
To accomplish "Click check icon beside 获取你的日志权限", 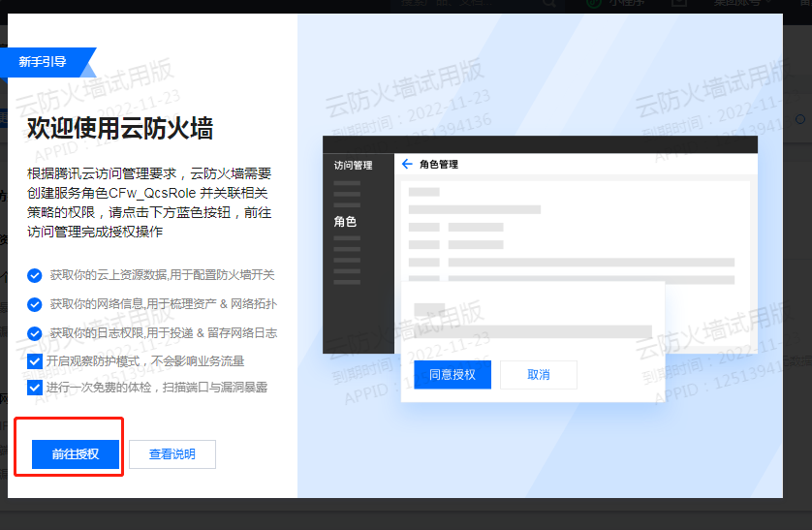I will [x=35, y=333].
